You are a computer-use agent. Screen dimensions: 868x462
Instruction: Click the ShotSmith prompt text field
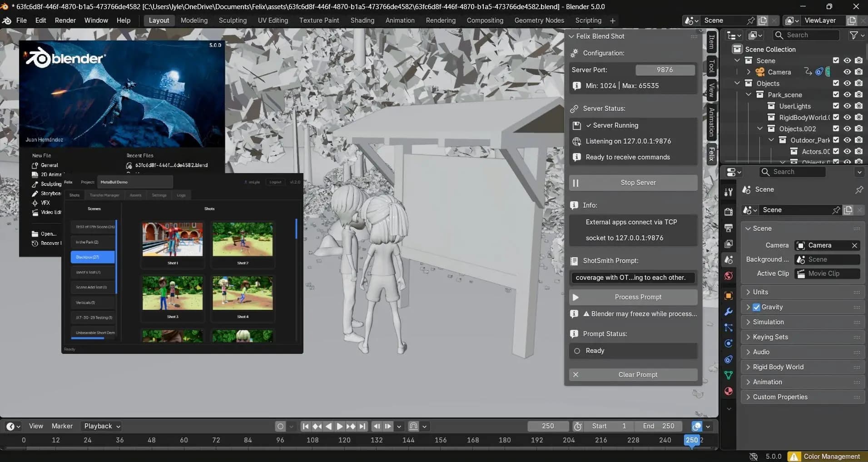tap(633, 278)
